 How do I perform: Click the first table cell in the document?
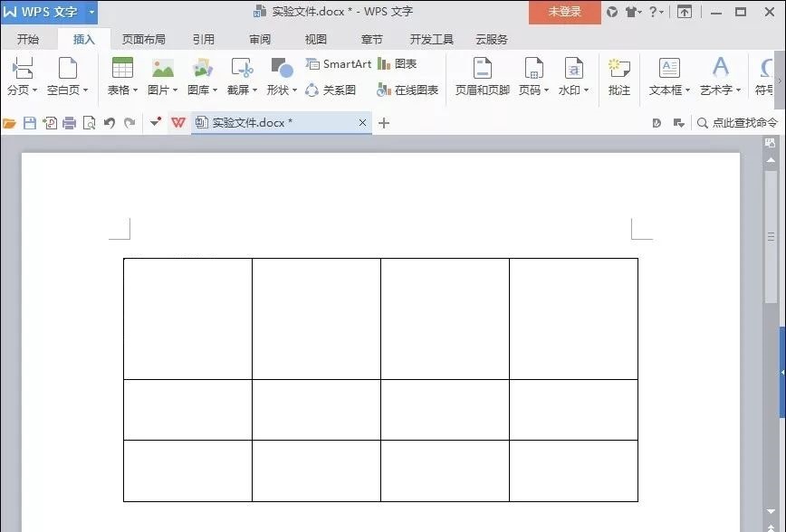188,319
